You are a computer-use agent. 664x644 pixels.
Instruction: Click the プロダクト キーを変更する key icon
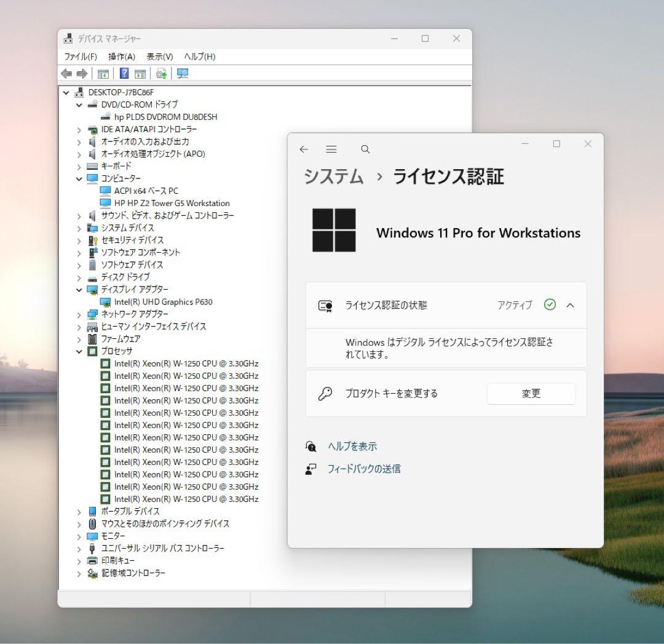[x=325, y=394]
